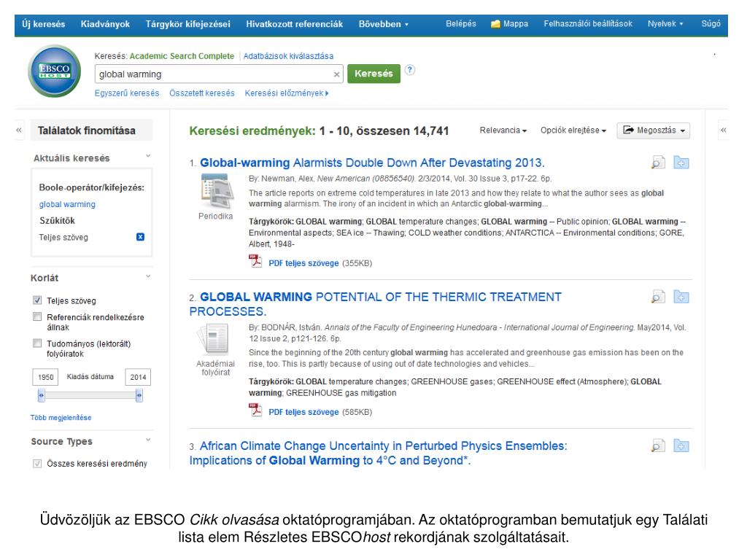
Task: Open PDF icon for the 355KB article
Action: 256,262
